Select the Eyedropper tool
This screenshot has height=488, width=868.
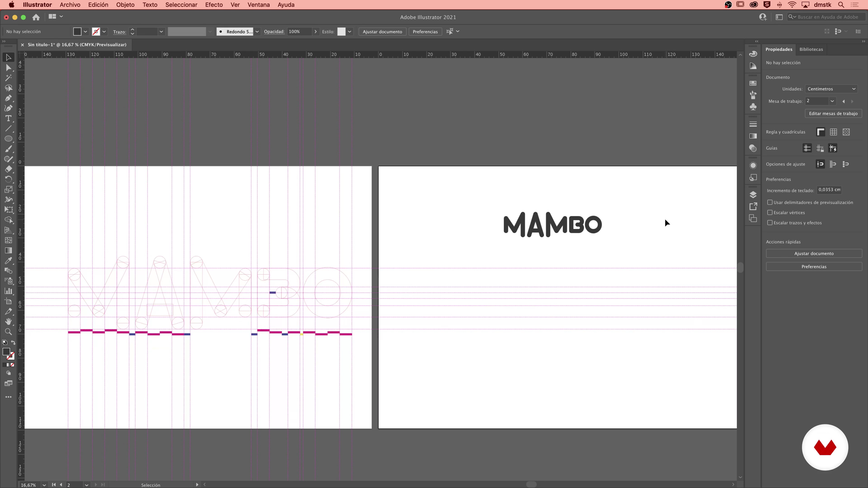point(8,261)
